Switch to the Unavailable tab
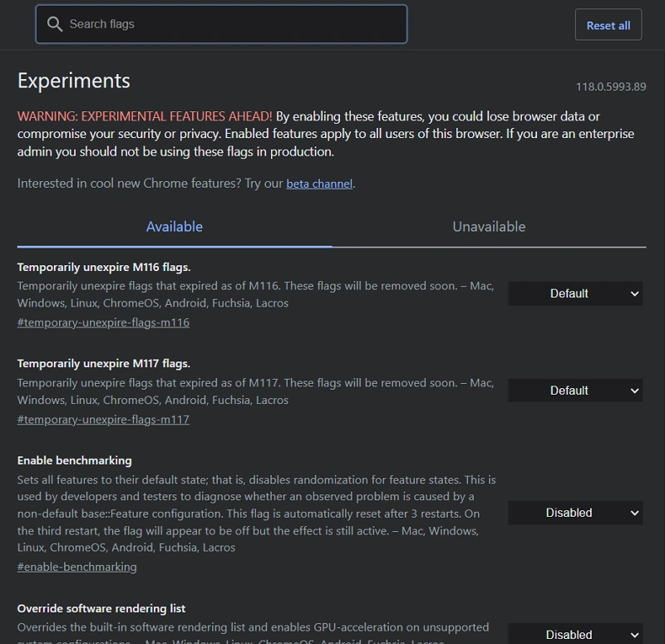Image resolution: width=665 pixels, height=644 pixels. [x=489, y=227]
